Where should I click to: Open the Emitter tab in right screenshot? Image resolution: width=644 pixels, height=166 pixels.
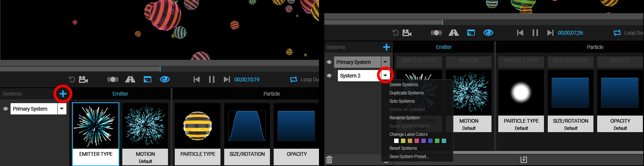pos(444,47)
